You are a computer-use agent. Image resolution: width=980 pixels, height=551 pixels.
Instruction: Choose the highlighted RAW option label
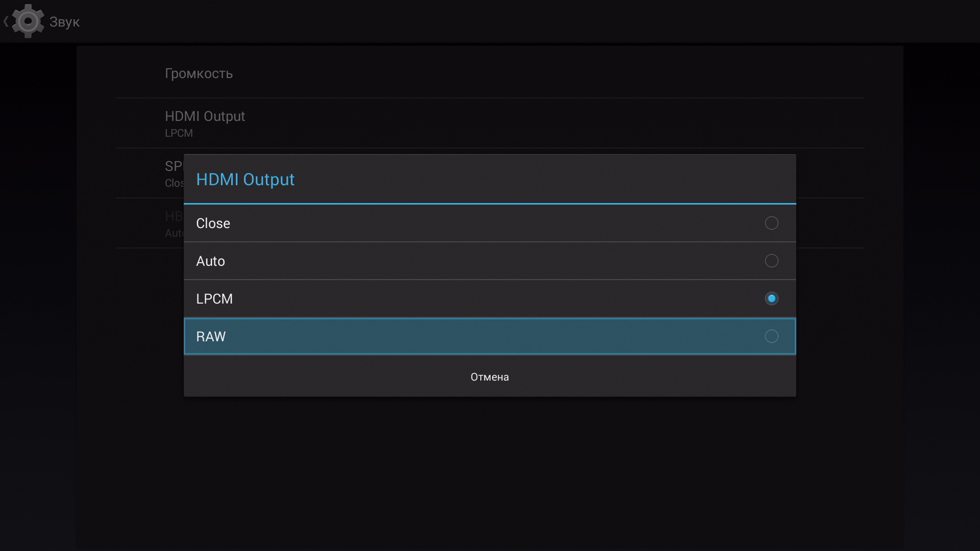pos(211,337)
